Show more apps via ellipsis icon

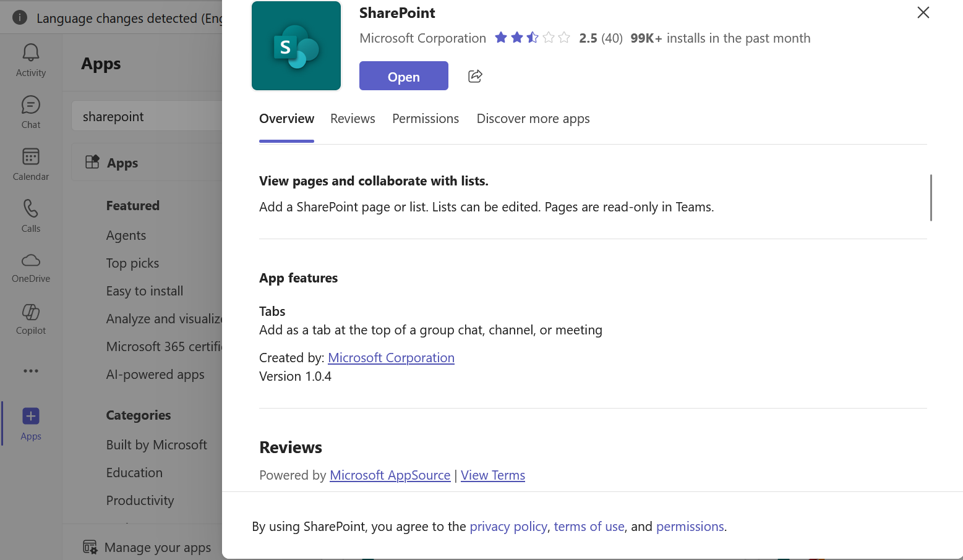click(x=31, y=371)
